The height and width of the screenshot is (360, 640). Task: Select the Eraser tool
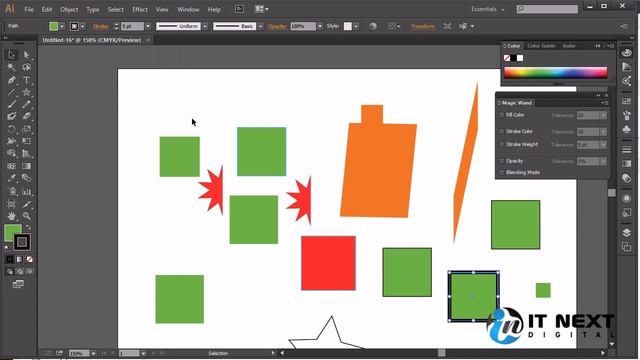coord(27,116)
